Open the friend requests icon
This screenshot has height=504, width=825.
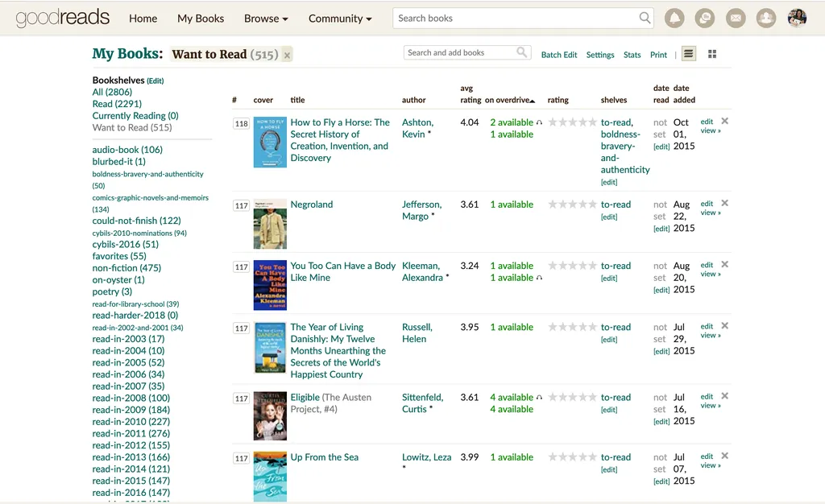[766, 19]
